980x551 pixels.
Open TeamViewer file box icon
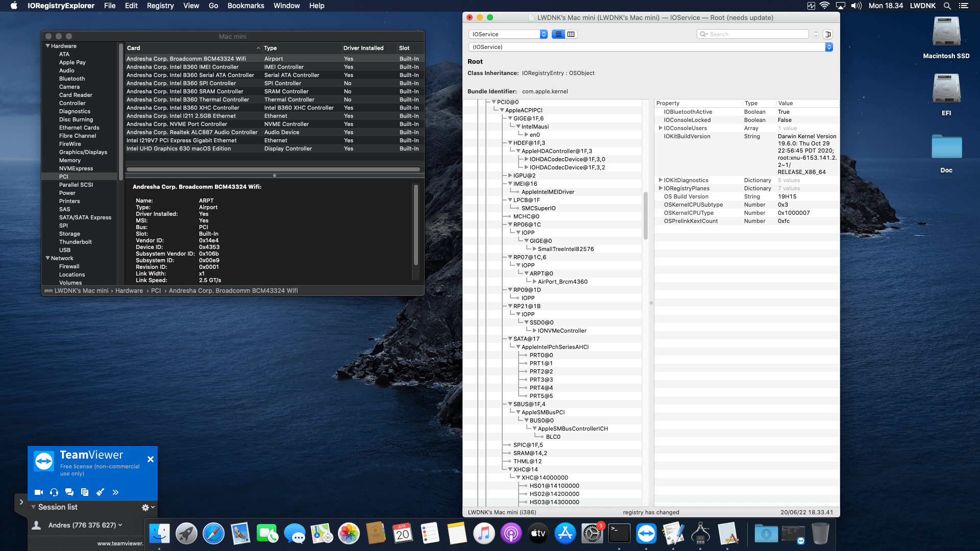[x=85, y=492]
